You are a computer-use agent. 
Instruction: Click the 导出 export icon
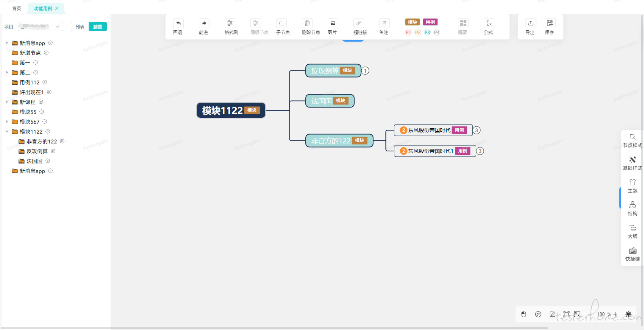point(531,23)
